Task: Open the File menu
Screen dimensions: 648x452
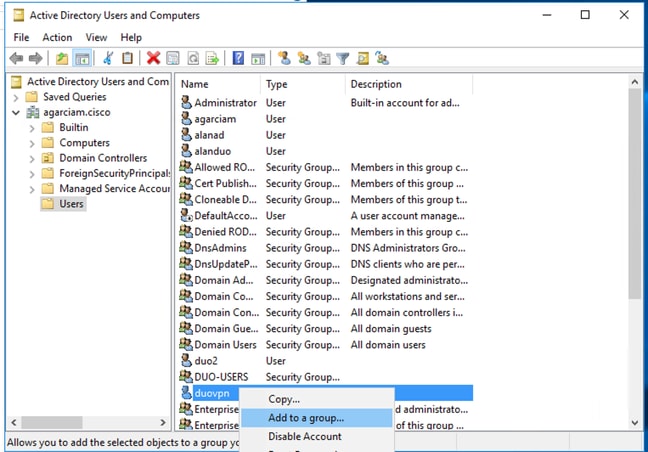Action: [x=21, y=37]
